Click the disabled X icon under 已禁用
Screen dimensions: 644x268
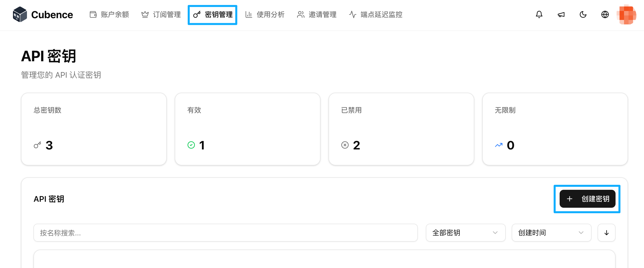(345, 145)
